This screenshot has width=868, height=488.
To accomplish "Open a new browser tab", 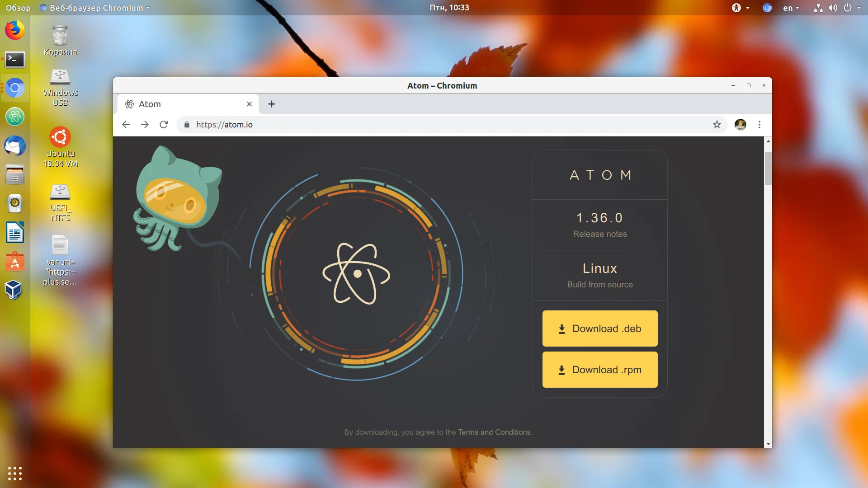I will 271,104.
